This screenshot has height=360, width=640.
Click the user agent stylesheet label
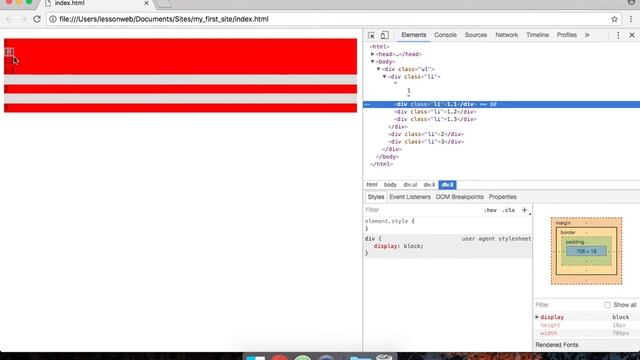point(496,239)
